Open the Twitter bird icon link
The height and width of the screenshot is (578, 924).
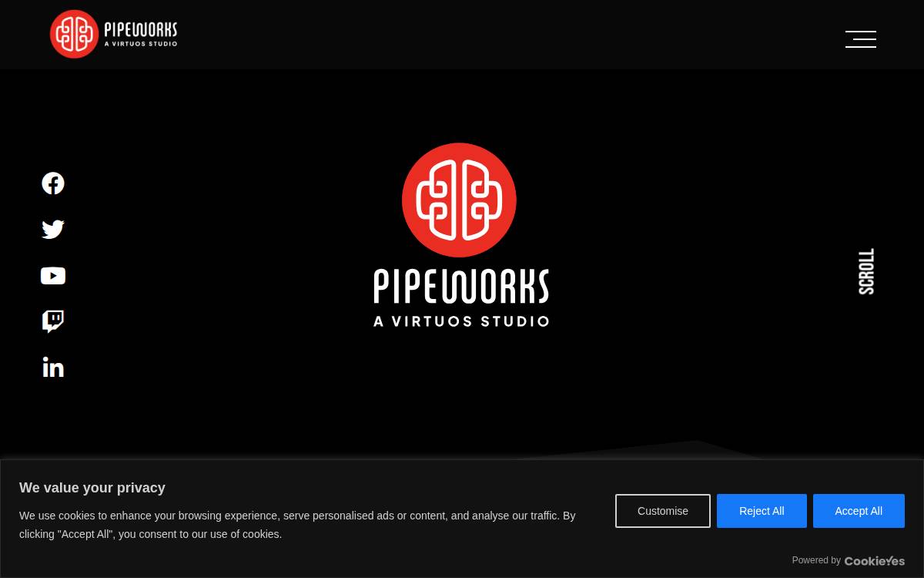point(53,230)
